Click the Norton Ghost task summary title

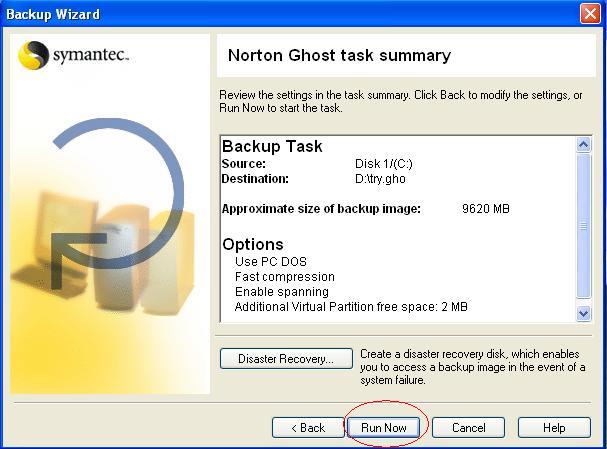[340, 55]
